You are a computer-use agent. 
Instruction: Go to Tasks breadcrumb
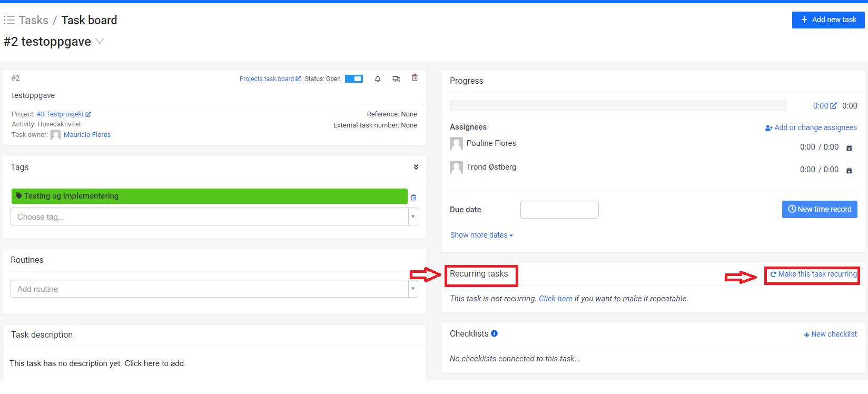[34, 20]
